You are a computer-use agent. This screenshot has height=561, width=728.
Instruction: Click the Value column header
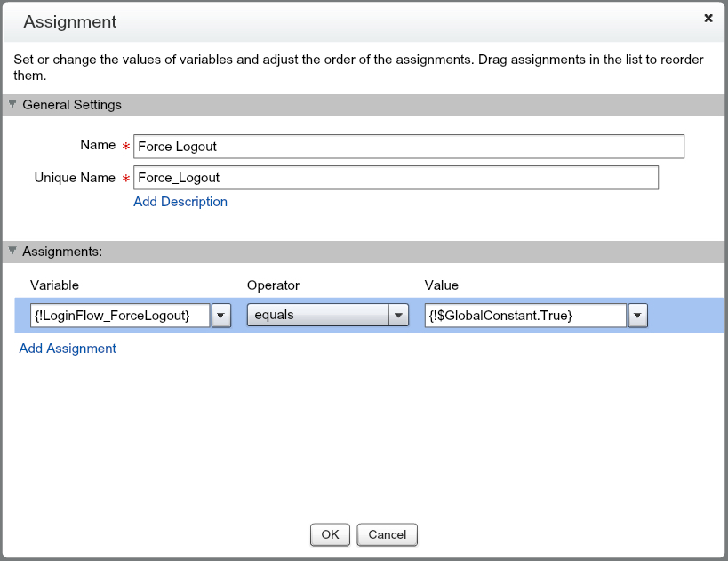(x=442, y=285)
